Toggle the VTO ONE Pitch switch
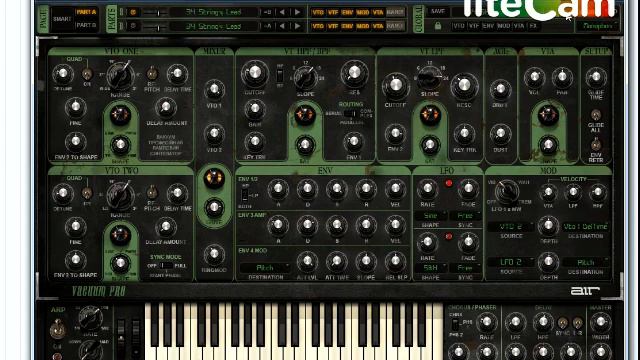 click(x=152, y=74)
